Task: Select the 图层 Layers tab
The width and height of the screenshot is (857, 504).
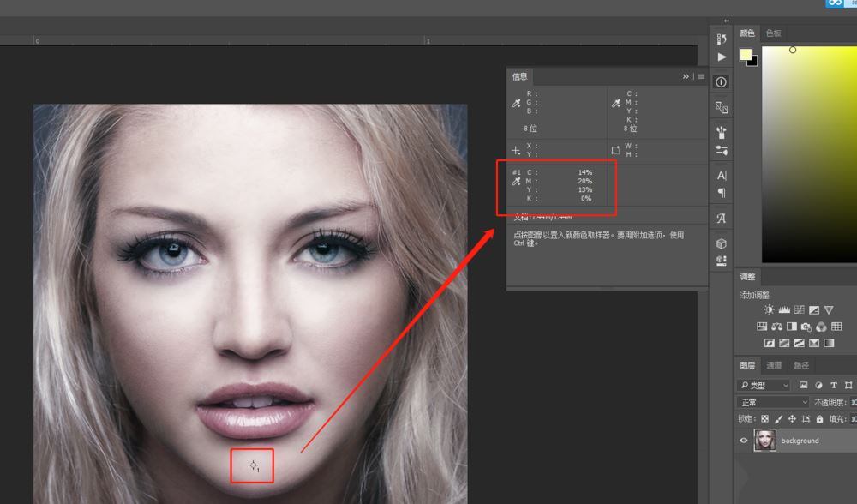Action: tap(747, 365)
